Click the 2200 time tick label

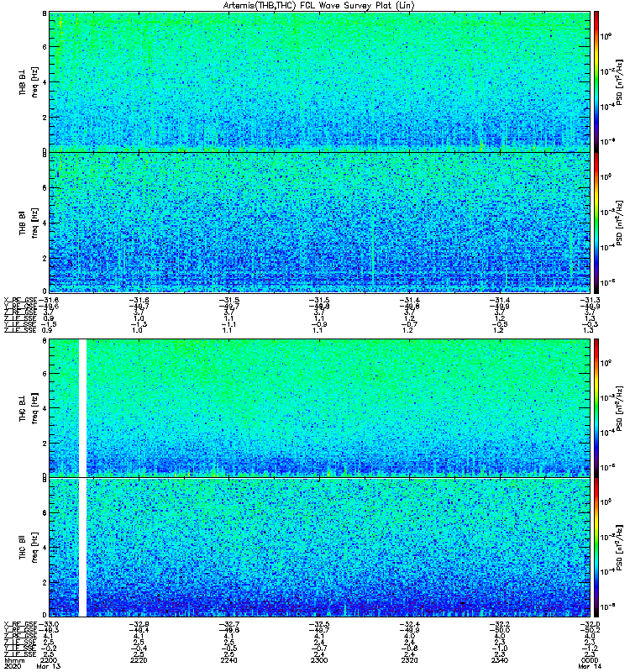point(49,660)
